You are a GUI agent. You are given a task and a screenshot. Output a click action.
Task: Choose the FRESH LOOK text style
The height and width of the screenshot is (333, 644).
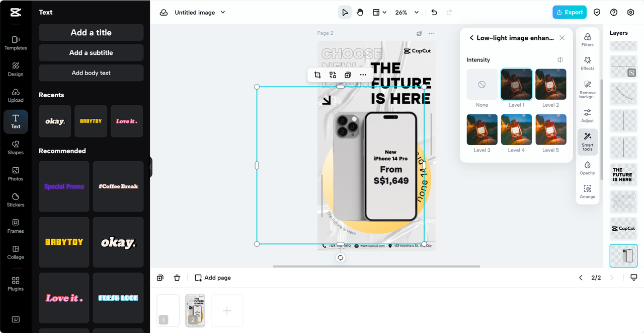(118, 298)
